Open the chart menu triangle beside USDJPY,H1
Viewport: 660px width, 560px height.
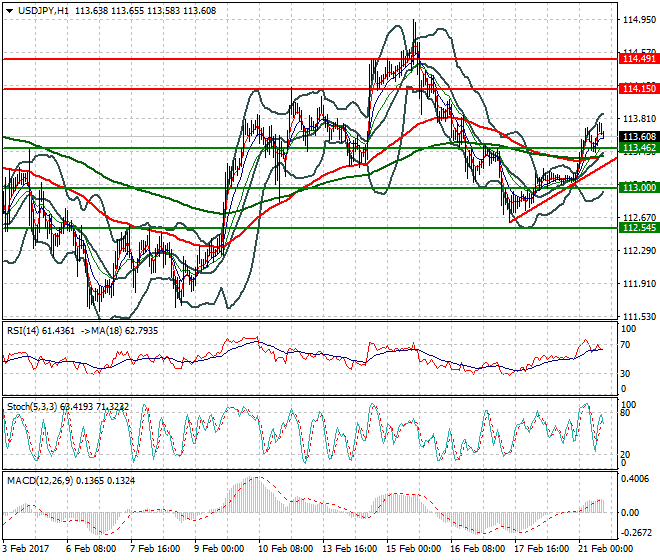coord(9,11)
